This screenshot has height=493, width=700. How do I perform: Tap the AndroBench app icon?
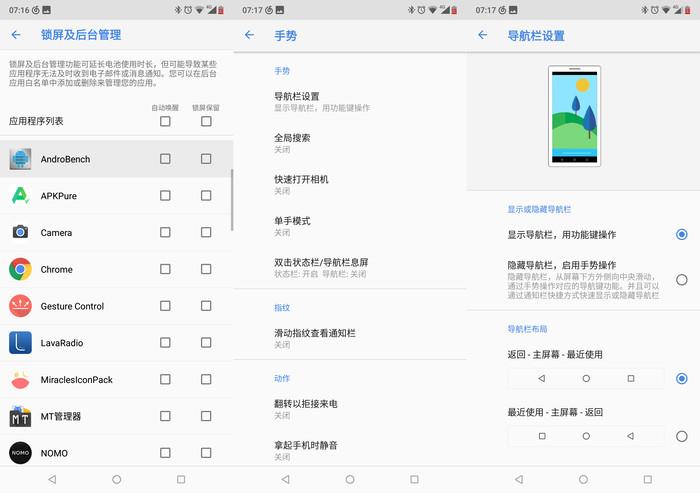[x=20, y=159]
